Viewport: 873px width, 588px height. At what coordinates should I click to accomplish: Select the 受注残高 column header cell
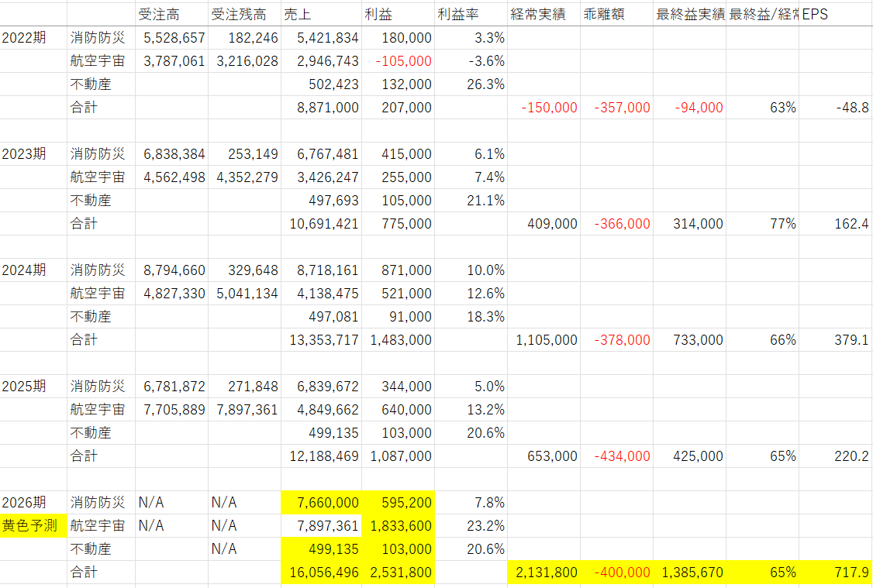pos(244,15)
